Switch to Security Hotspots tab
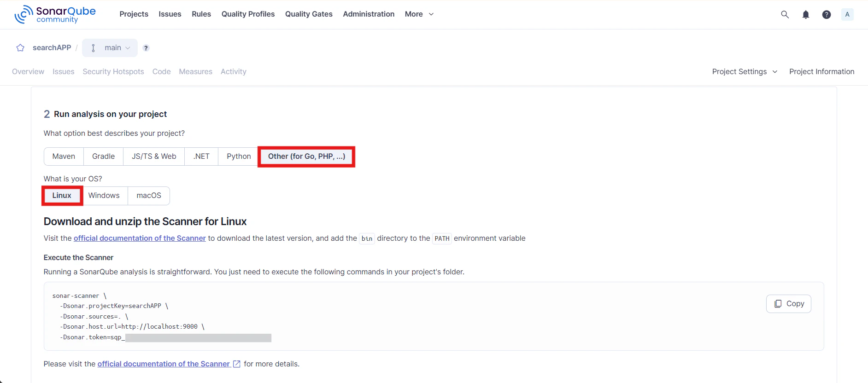Screen dimensions: 868x383 113,72
